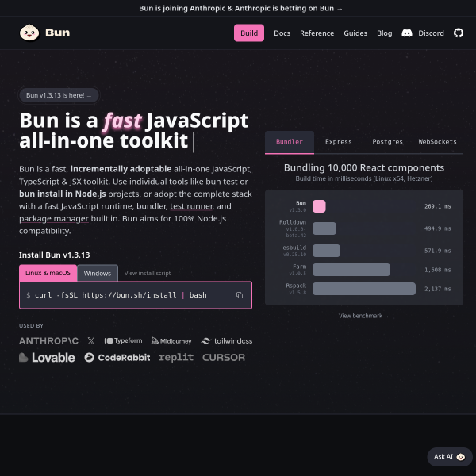The image size is (476, 476).
Task: Open the View install script link
Action: [148, 273]
